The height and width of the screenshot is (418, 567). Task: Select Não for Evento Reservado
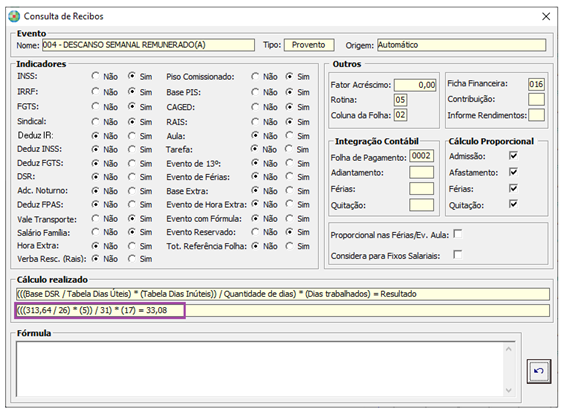(255, 232)
